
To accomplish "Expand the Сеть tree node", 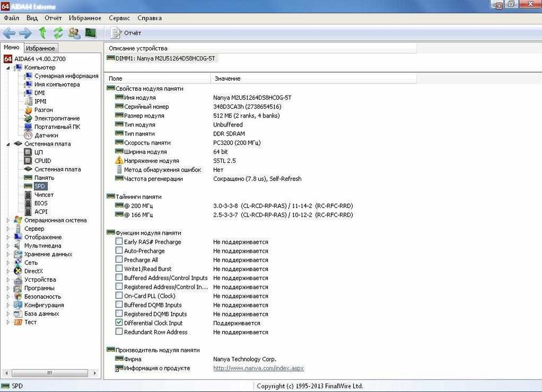I will coord(8,263).
